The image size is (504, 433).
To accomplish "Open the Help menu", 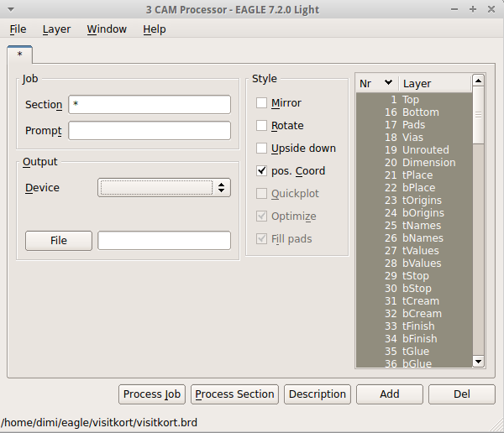I will pyautogui.click(x=155, y=29).
